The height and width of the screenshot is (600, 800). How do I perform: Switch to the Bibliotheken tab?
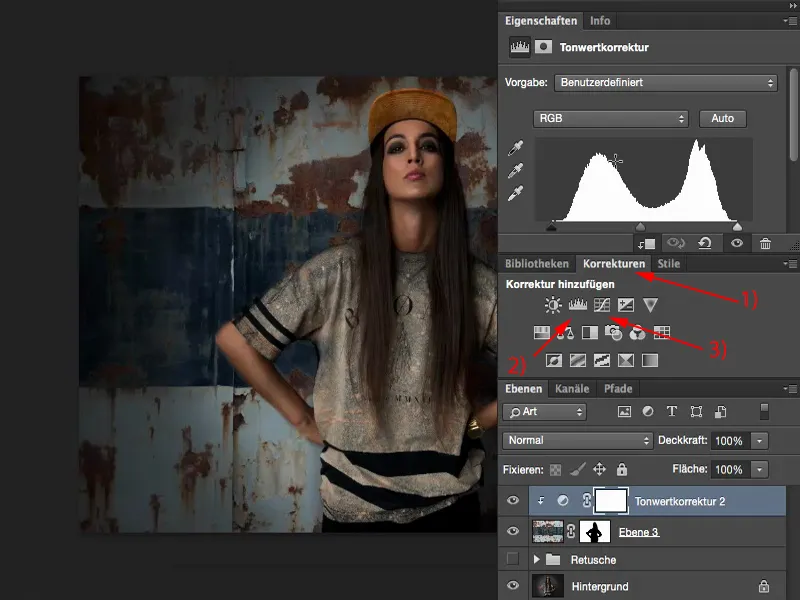[537, 264]
